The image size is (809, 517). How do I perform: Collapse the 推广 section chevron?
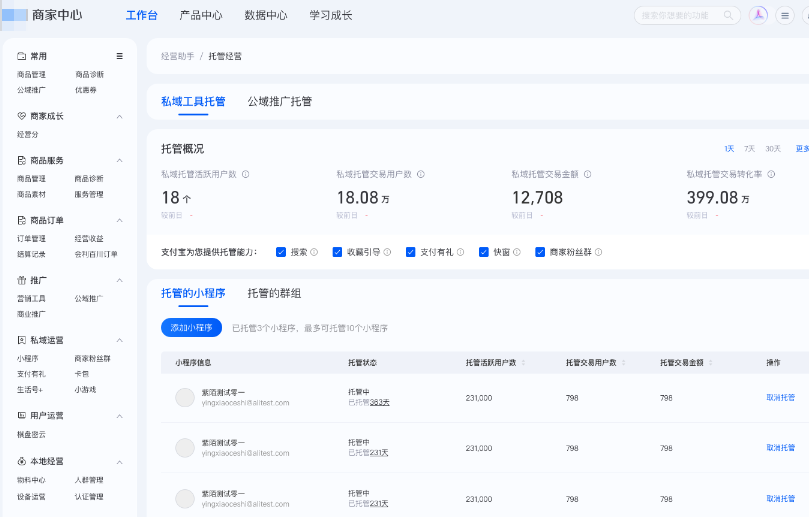coord(120,280)
